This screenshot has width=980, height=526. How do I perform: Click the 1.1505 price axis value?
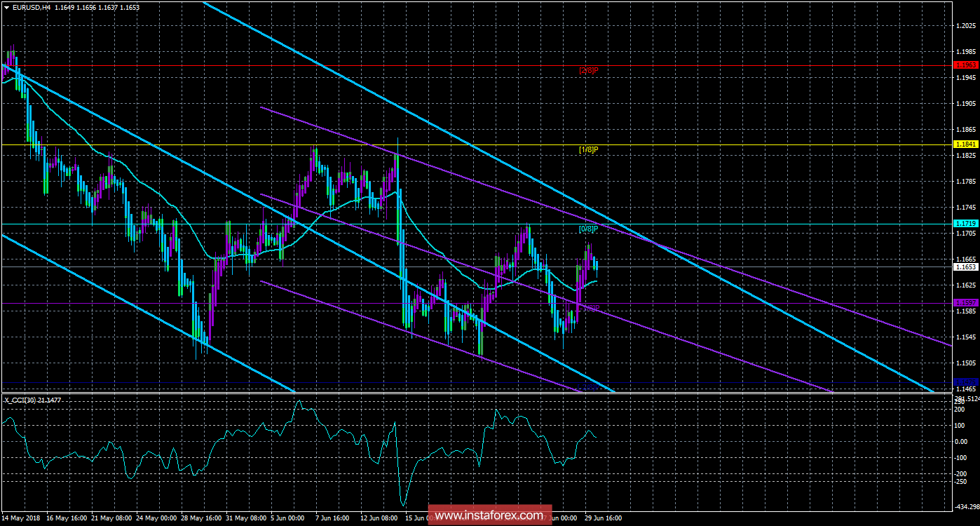(966, 363)
